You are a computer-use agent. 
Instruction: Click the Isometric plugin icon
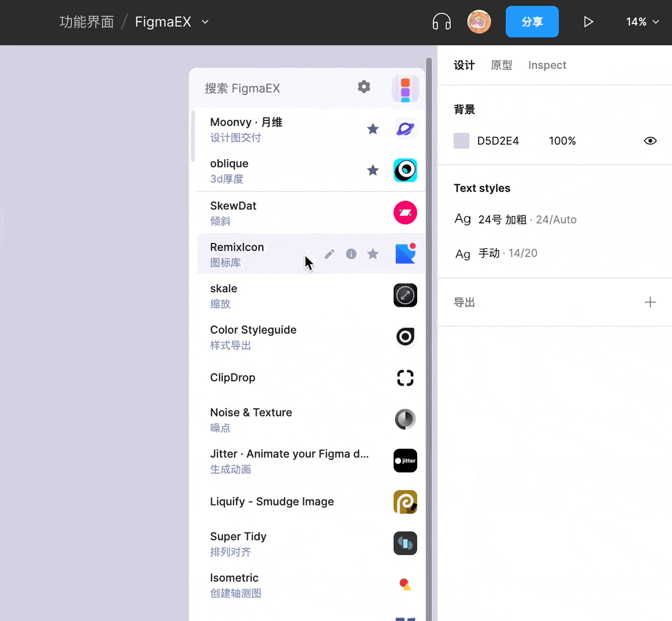point(405,585)
